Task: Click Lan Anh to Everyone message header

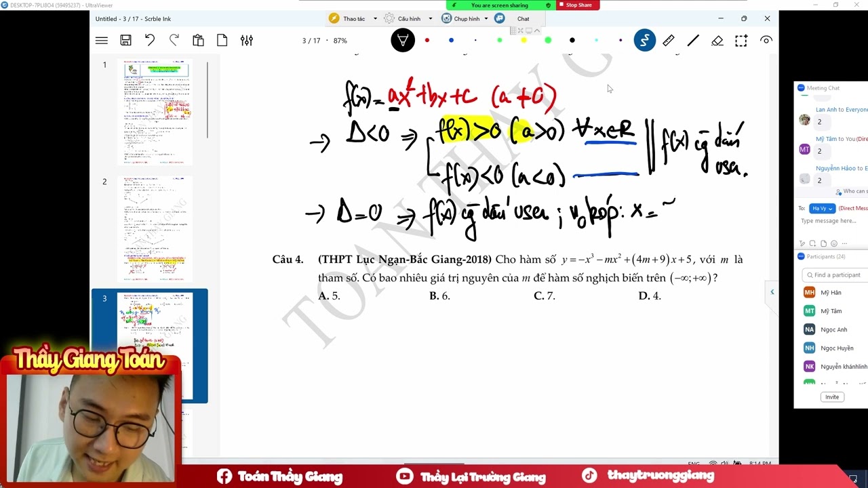Action: point(842,110)
